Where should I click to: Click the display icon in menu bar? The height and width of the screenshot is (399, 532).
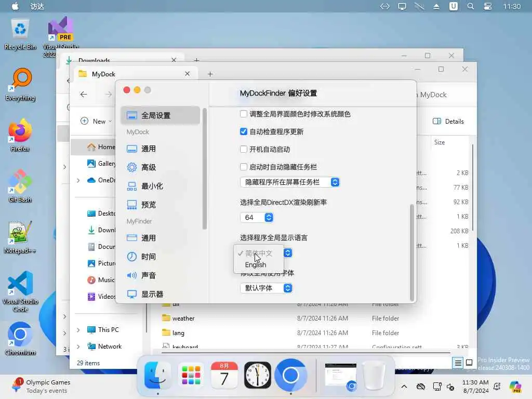(x=402, y=6)
